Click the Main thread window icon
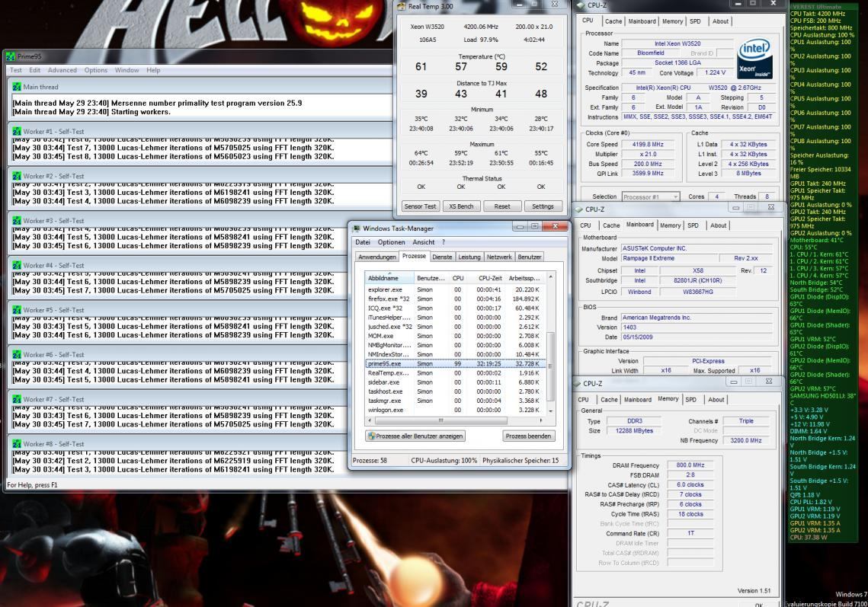Screen dimensions: 868x607 17,87
